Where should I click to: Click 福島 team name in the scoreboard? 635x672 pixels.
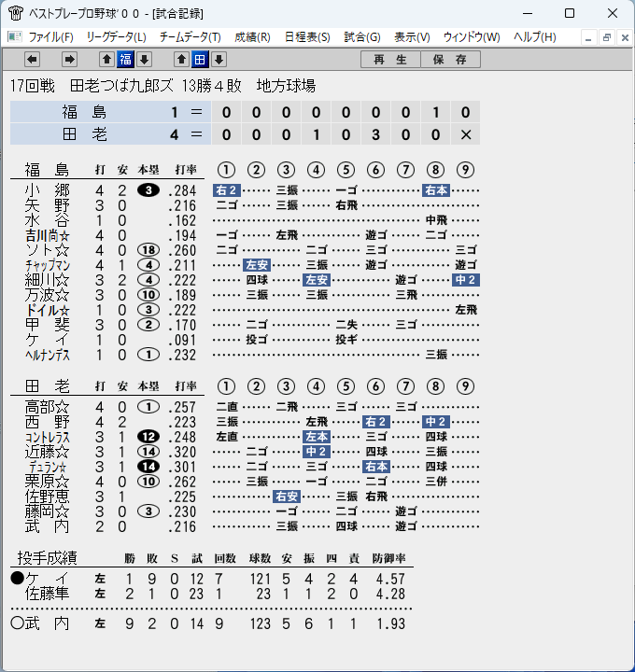84,112
